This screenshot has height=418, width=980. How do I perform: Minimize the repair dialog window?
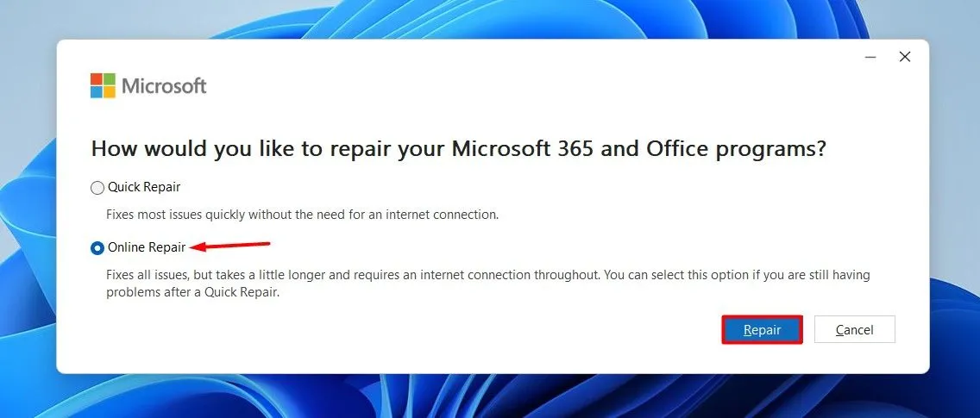coord(871,57)
